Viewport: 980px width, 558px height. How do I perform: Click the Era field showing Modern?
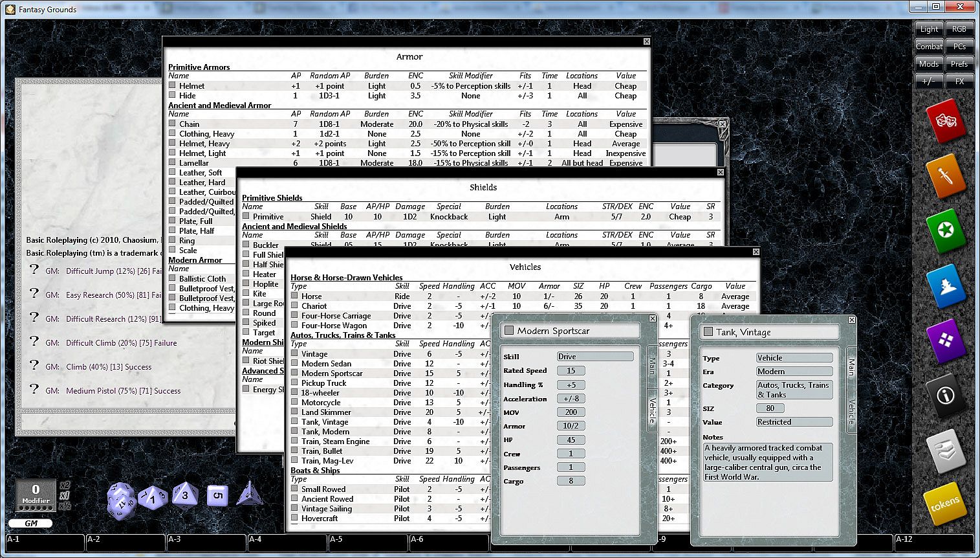[x=794, y=372]
